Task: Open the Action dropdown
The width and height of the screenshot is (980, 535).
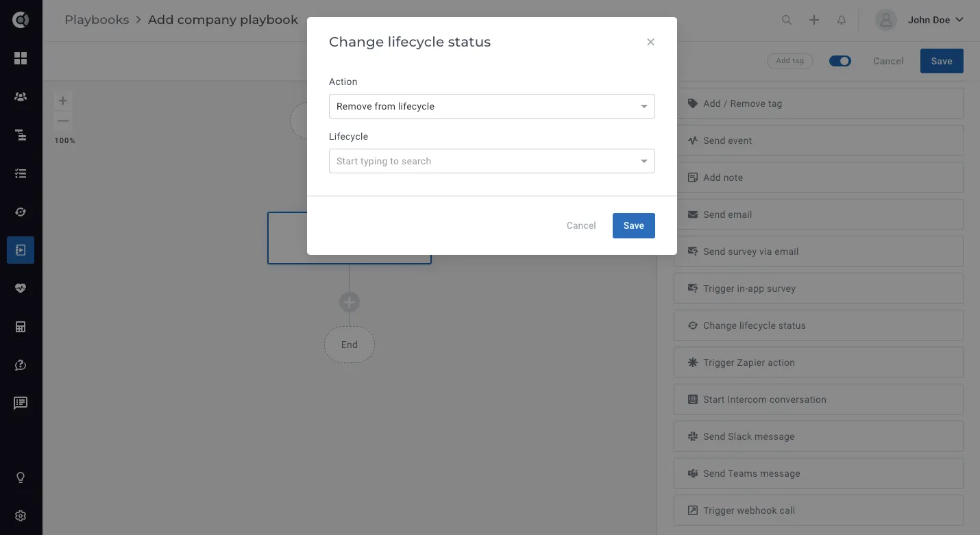Action: tap(492, 106)
